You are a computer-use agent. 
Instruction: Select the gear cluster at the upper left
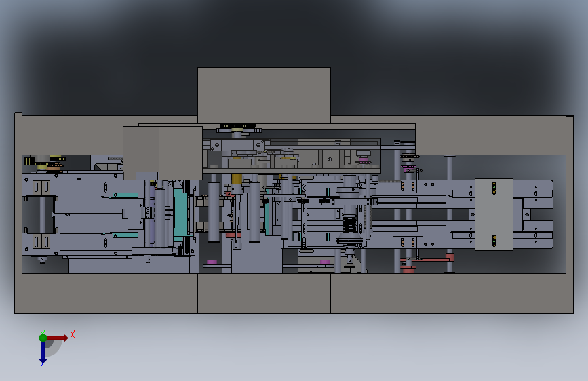pos(45,161)
